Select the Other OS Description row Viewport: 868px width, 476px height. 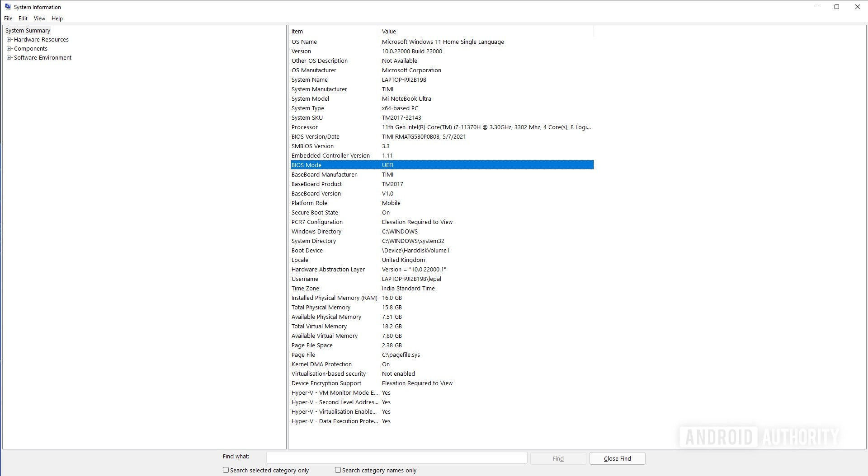(x=442, y=61)
